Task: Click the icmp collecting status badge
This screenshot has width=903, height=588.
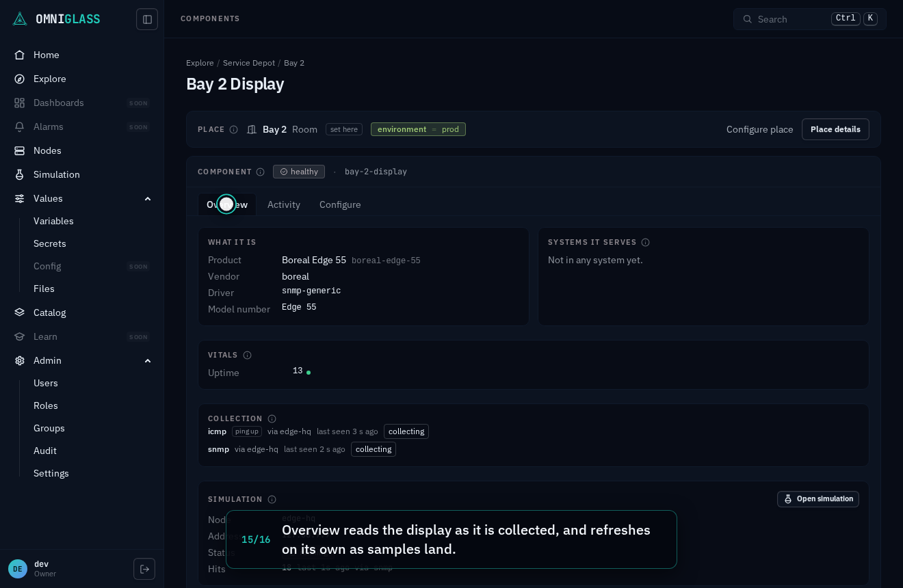Action: tap(406, 431)
